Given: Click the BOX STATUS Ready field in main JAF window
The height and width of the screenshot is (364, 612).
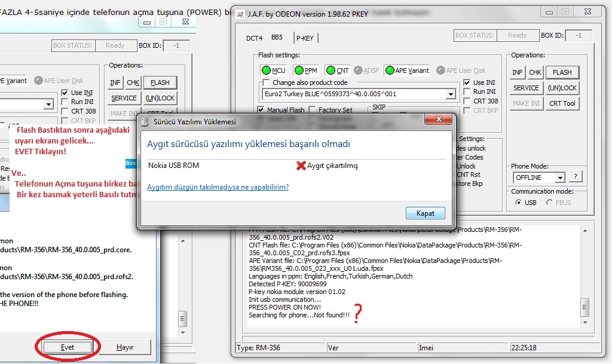Looking at the screenshot, I should pos(518,35).
